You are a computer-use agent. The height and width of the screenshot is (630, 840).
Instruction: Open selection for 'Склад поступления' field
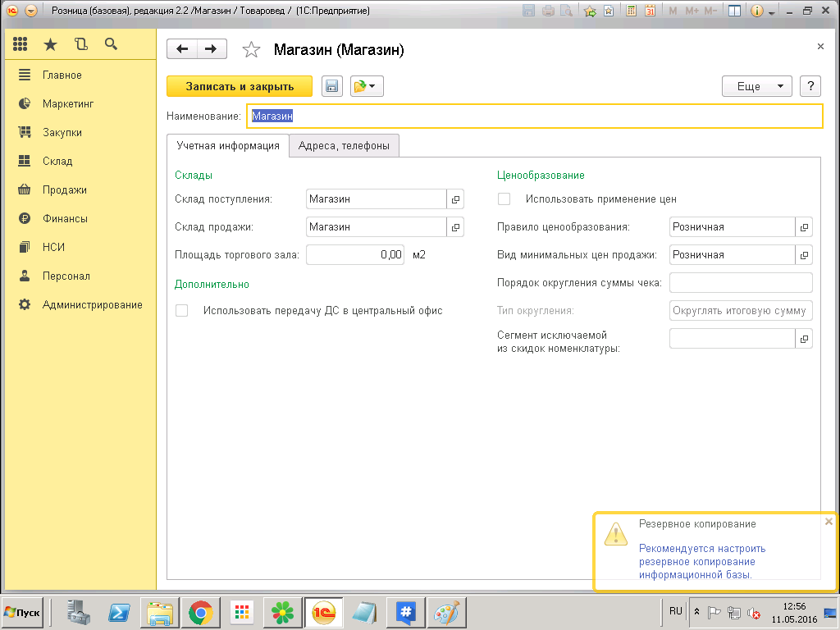455,199
